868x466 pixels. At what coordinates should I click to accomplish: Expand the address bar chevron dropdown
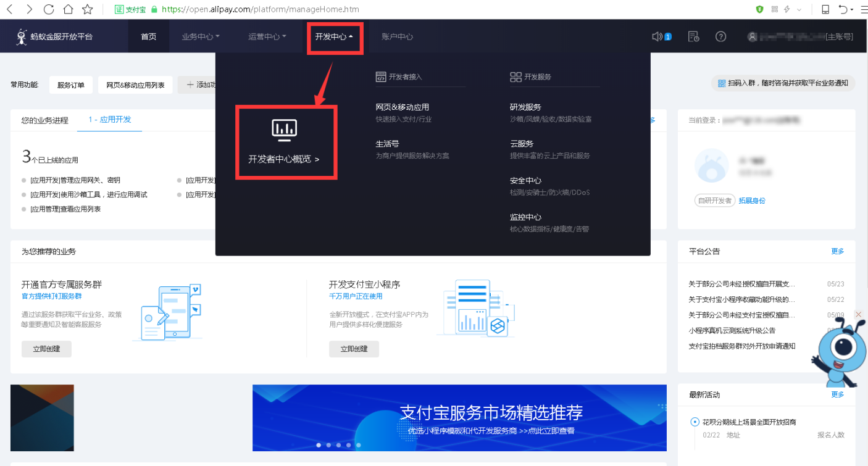tap(799, 9)
